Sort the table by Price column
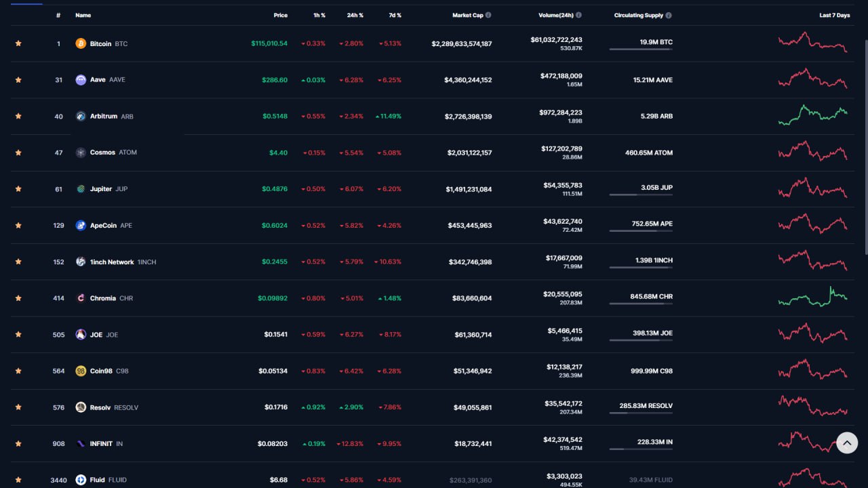This screenshot has width=868, height=488. coord(280,15)
